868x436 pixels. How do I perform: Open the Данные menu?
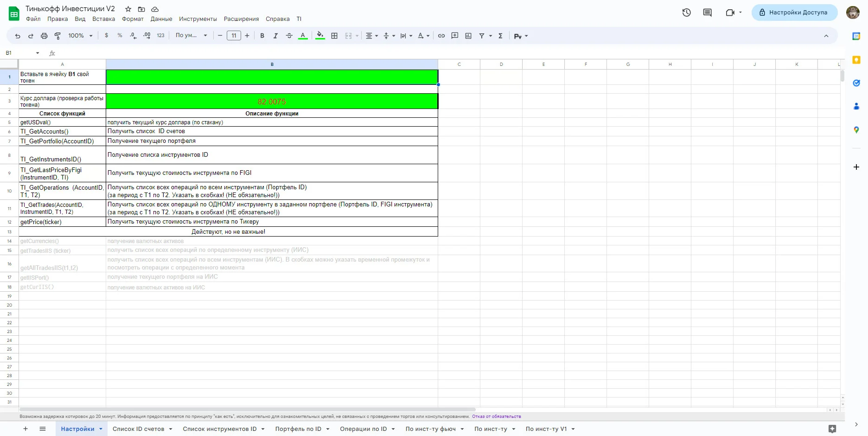pos(161,19)
